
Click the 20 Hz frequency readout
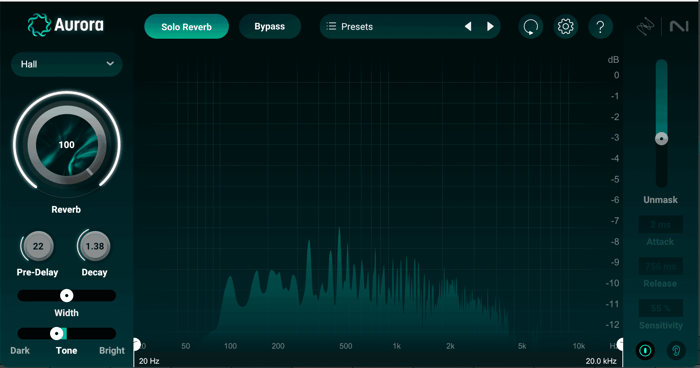coord(149,361)
